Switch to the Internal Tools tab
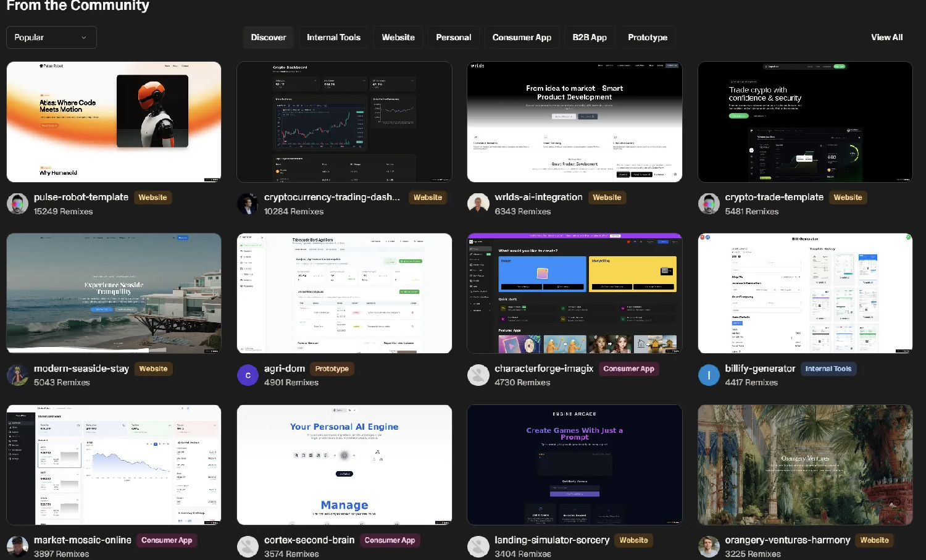926x560 pixels. tap(333, 38)
